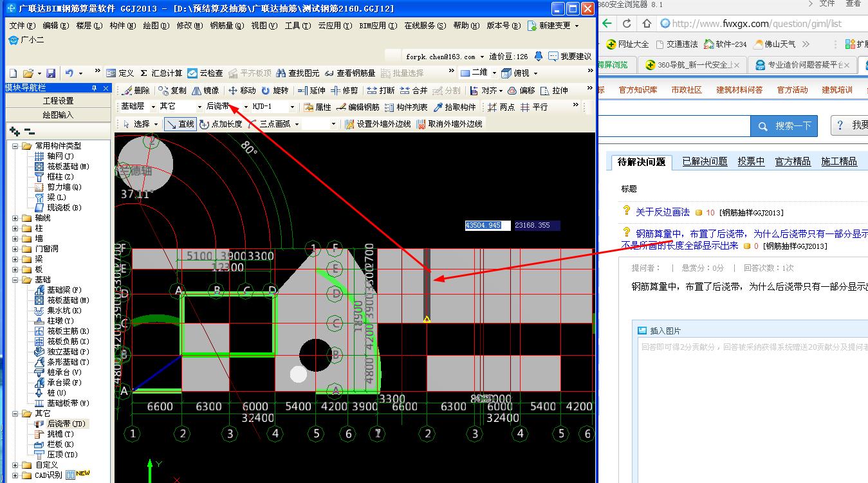Click 新建变更 button
This screenshot has height=483, width=868.
click(x=553, y=26)
